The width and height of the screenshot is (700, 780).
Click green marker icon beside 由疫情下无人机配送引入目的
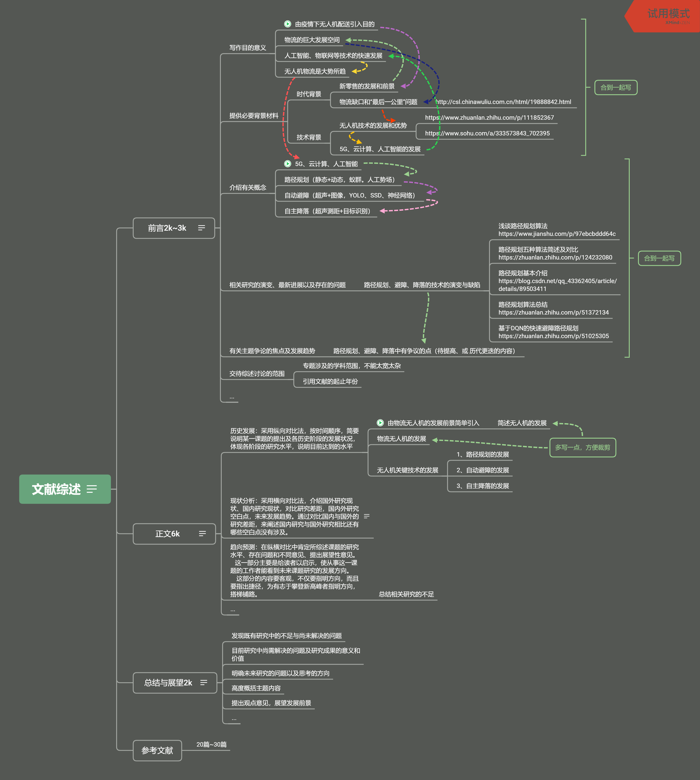click(287, 24)
